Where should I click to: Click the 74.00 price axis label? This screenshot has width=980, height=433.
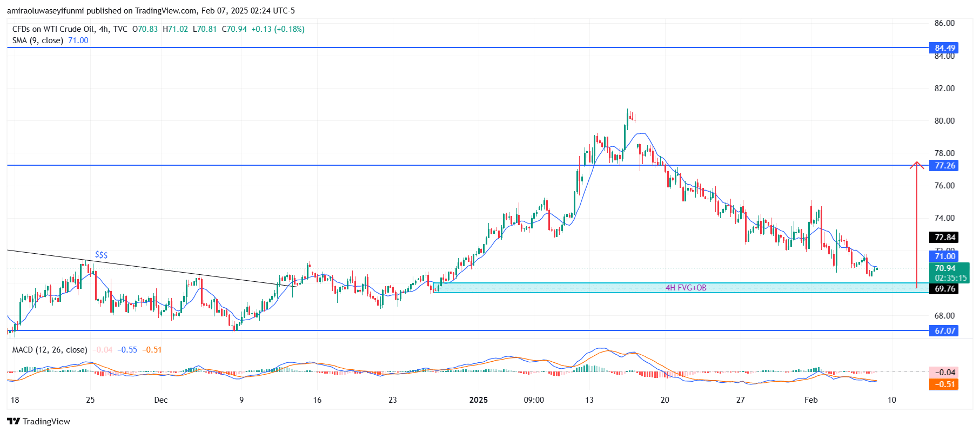coord(945,218)
